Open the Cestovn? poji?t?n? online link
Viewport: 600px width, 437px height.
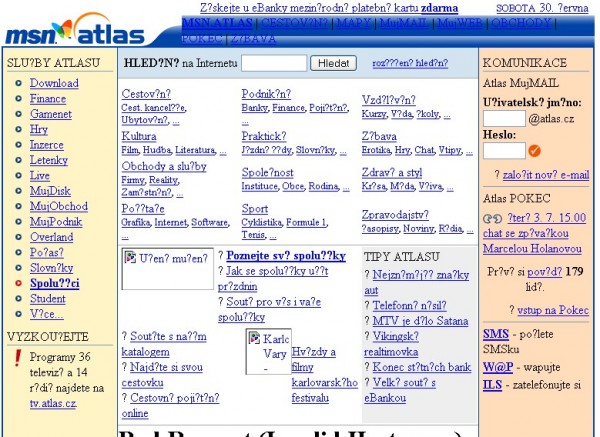click(x=171, y=406)
